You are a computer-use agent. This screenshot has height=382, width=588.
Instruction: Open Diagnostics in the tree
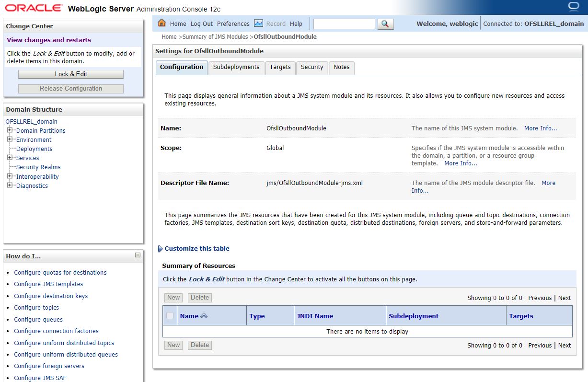coord(32,185)
